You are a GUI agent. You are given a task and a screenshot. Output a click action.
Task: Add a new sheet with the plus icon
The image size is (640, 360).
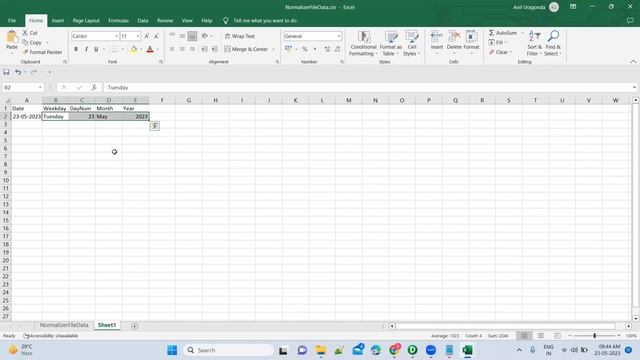point(134,326)
